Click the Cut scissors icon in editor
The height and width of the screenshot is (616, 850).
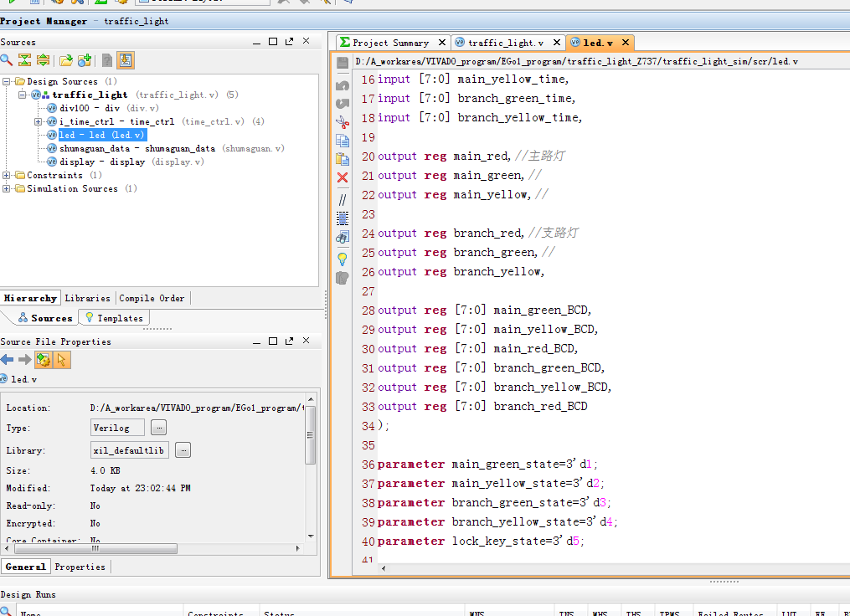pos(342,122)
